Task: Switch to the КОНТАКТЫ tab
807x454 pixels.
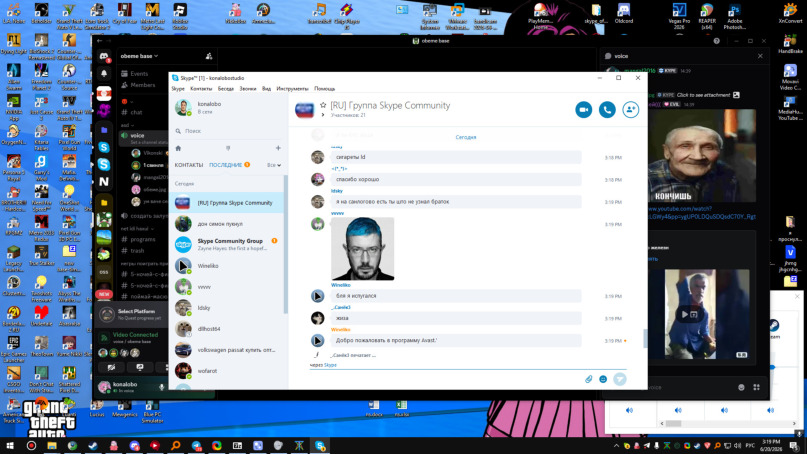Action: coord(188,165)
